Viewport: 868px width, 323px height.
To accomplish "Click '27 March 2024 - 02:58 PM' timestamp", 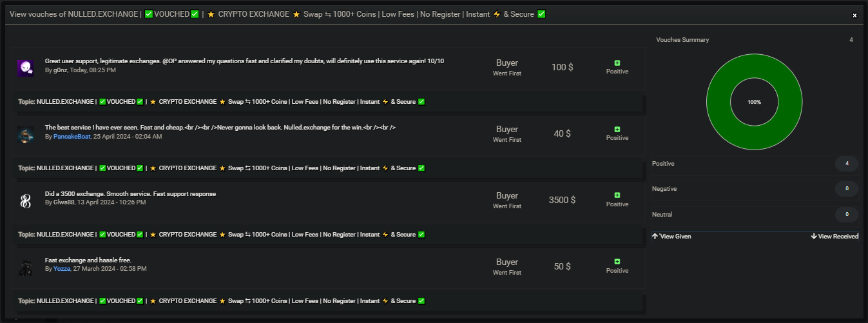I will [x=110, y=269].
